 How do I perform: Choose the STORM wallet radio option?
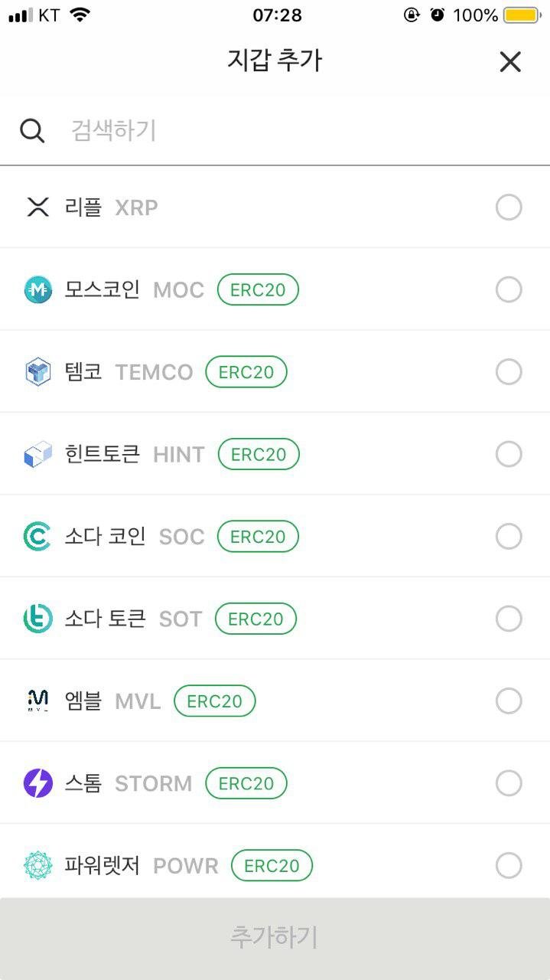pos(509,783)
